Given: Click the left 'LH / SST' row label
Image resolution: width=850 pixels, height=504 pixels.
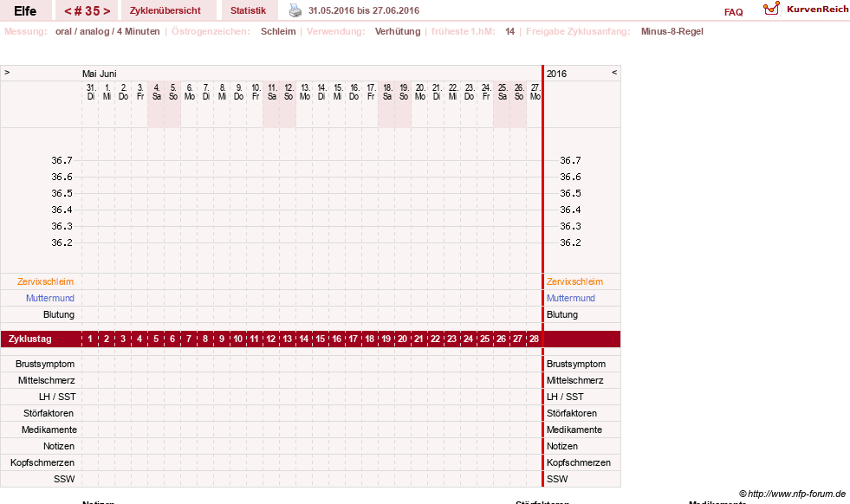Looking at the screenshot, I should click(57, 397).
